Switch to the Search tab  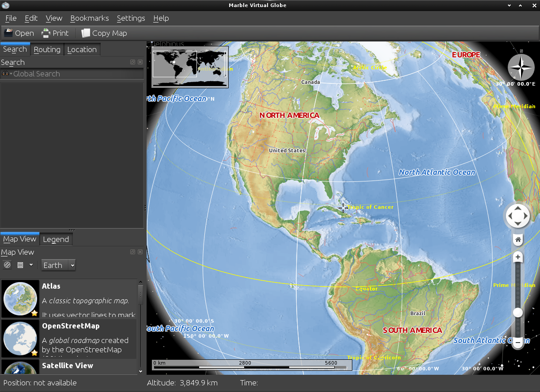pos(15,49)
